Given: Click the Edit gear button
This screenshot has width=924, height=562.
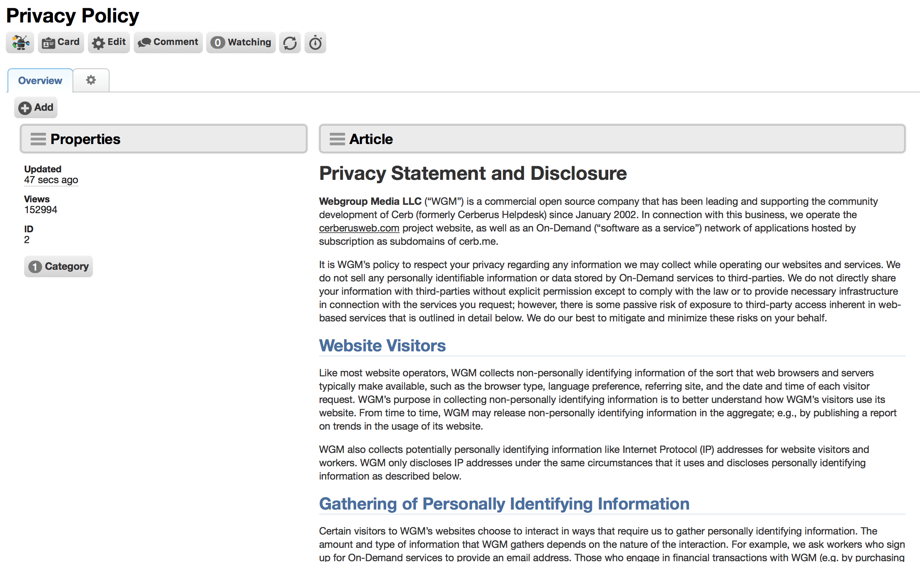Looking at the screenshot, I should click(109, 42).
